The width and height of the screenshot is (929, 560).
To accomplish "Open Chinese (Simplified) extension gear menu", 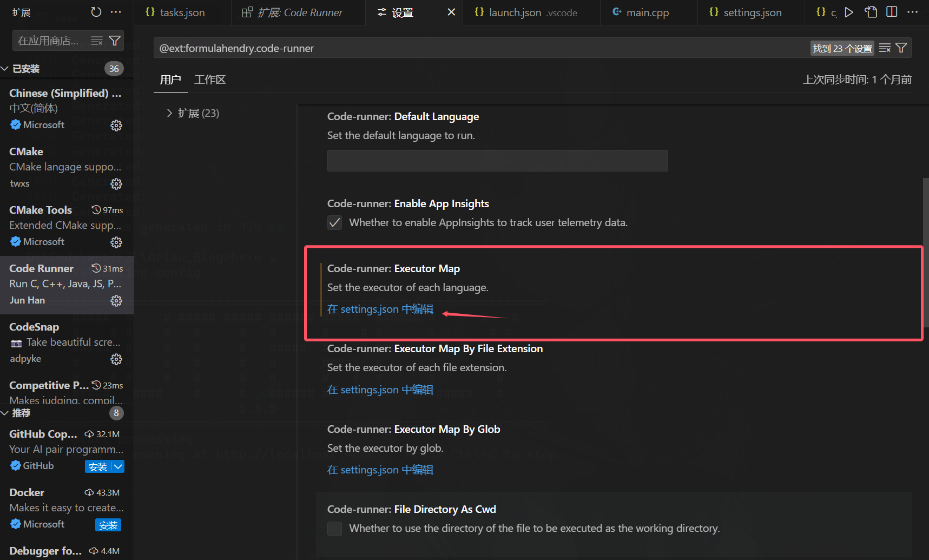I will click(x=116, y=126).
